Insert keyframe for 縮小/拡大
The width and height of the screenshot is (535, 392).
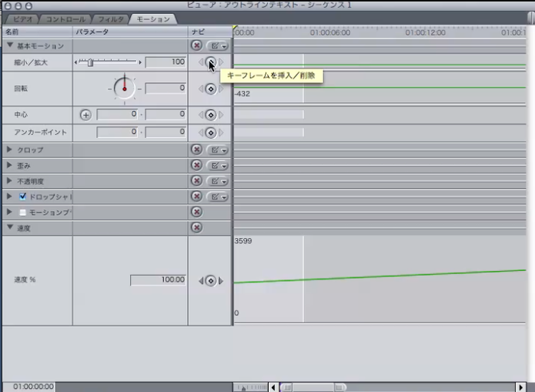211,62
